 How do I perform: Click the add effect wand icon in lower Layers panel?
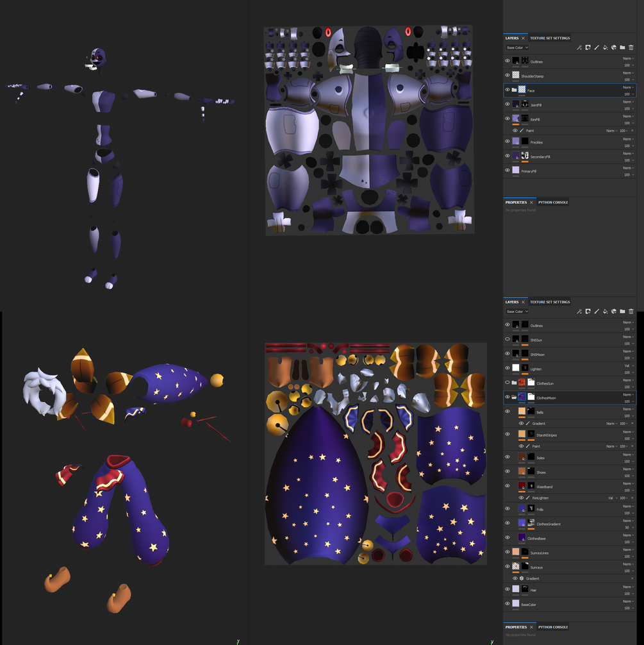click(x=579, y=312)
